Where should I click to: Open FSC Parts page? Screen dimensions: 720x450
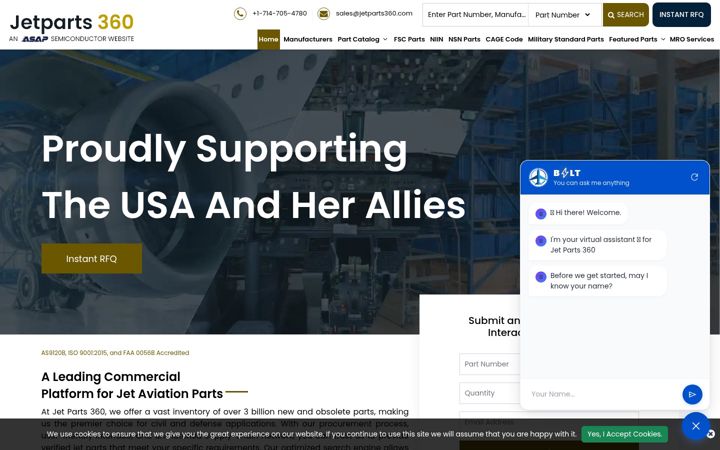pos(409,39)
